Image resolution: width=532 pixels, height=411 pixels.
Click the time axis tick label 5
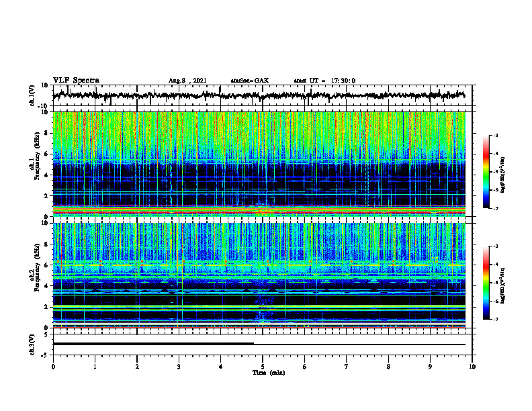262,367
